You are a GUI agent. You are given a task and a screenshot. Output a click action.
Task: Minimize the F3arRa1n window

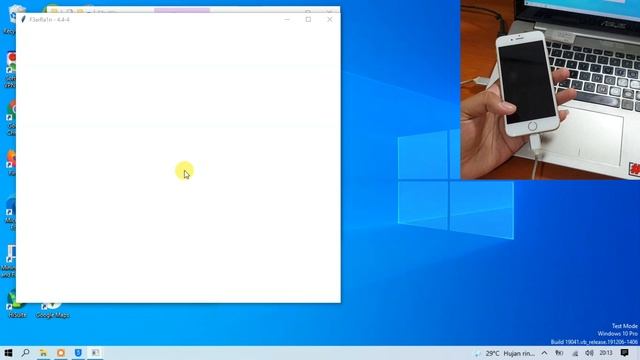coord(287,19)
